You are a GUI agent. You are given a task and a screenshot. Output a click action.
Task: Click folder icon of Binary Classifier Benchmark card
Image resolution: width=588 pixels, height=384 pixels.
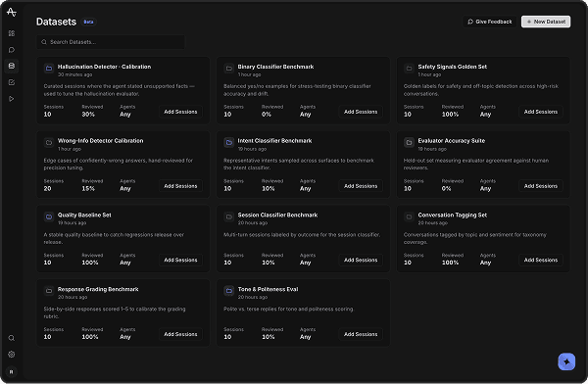click(228, 69)
